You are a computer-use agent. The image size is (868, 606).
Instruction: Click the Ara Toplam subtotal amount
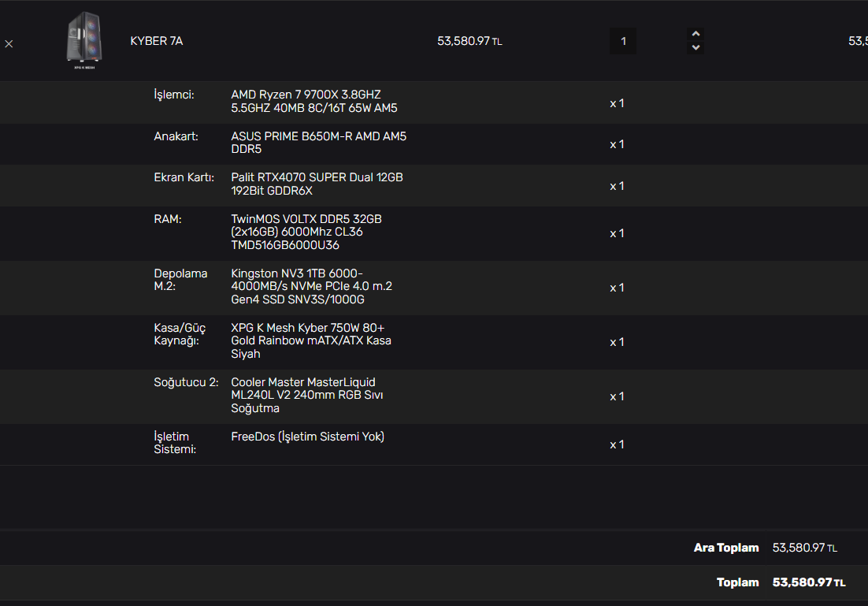coord(804,548)
